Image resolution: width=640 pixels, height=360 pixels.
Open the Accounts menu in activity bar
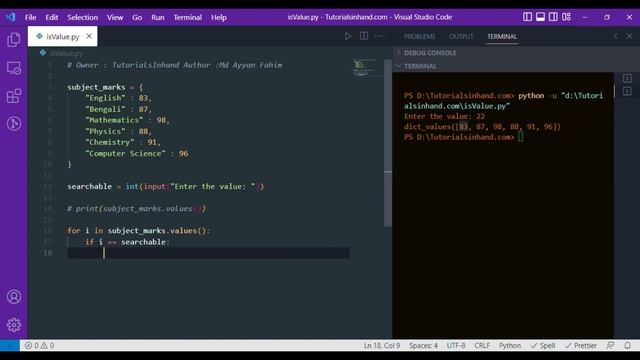(x=14, y=297)
